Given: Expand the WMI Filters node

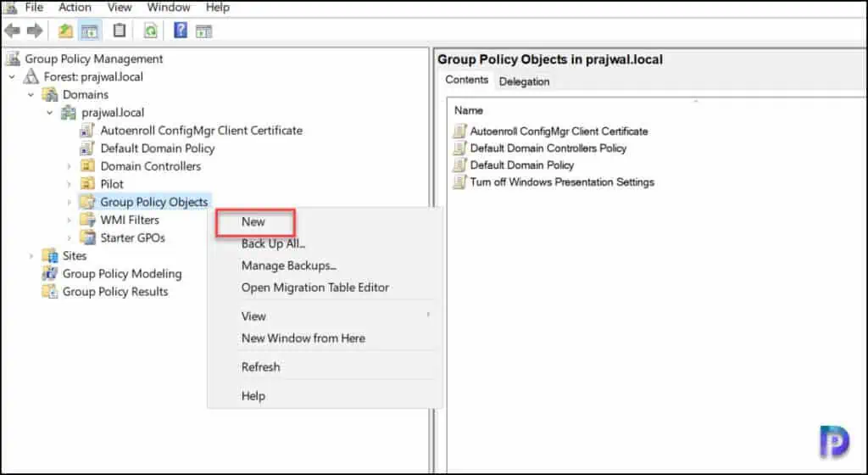Looking at the screenshot, I should click(x=70, y=220).
